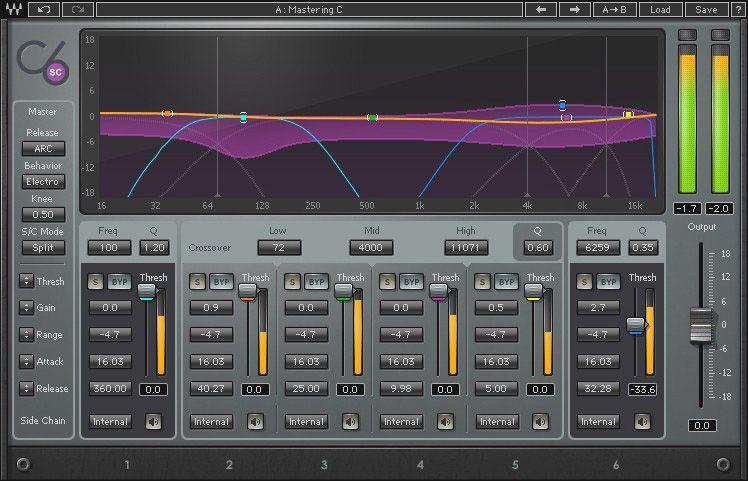Click the undo arrow in top toolbar
Screen dimensions: 748x481
click(44, 10)
